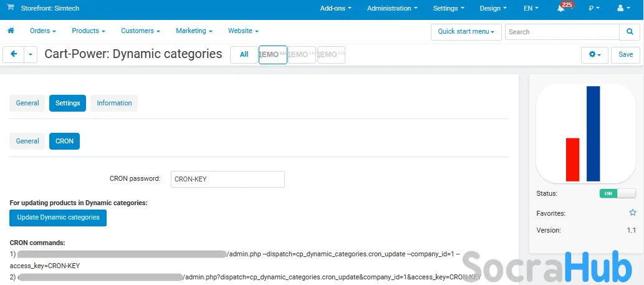This screenshot has height=285, width=644.
Task: Open the Add-ons menu
Action: (x=335, y=8)
